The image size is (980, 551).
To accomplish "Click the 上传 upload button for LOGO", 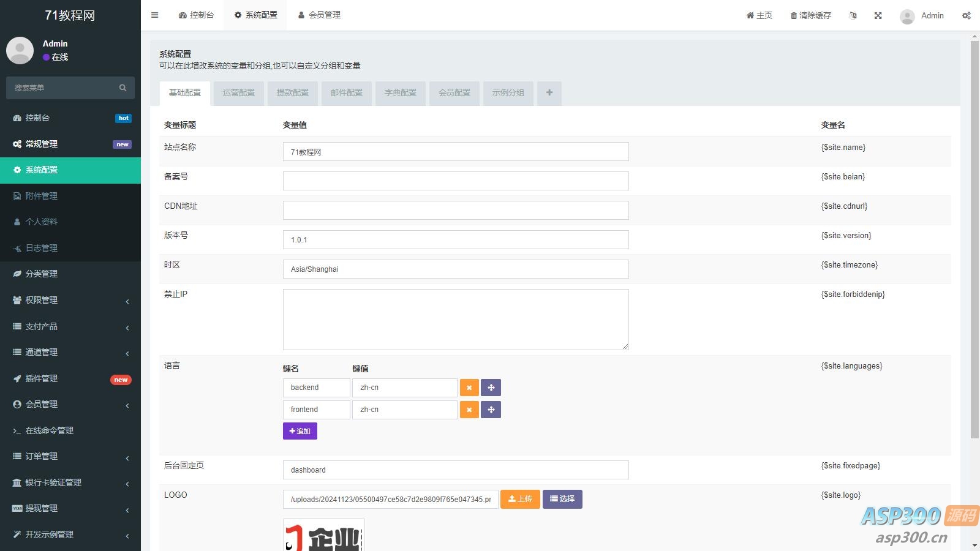I will [520, 499].
